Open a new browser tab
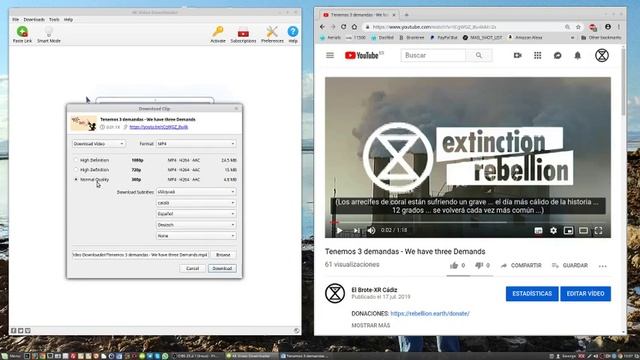Viewport: 640px width, 360px height. tap(406, 15)
